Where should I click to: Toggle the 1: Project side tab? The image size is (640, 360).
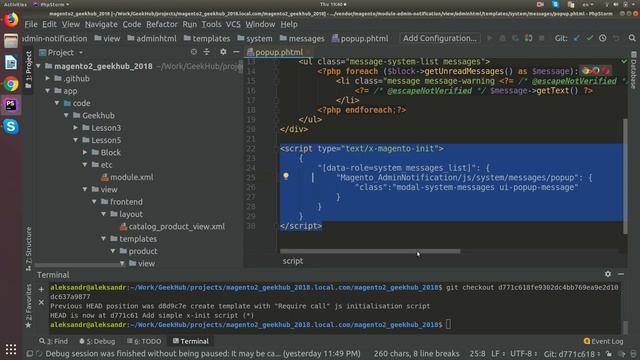(28, 69)
